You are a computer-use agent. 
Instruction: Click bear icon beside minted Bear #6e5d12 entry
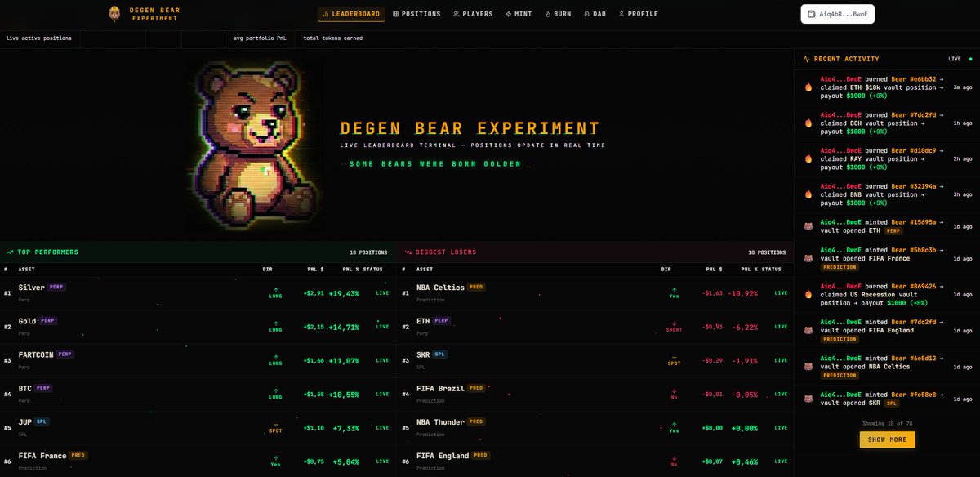pos(808,366)
